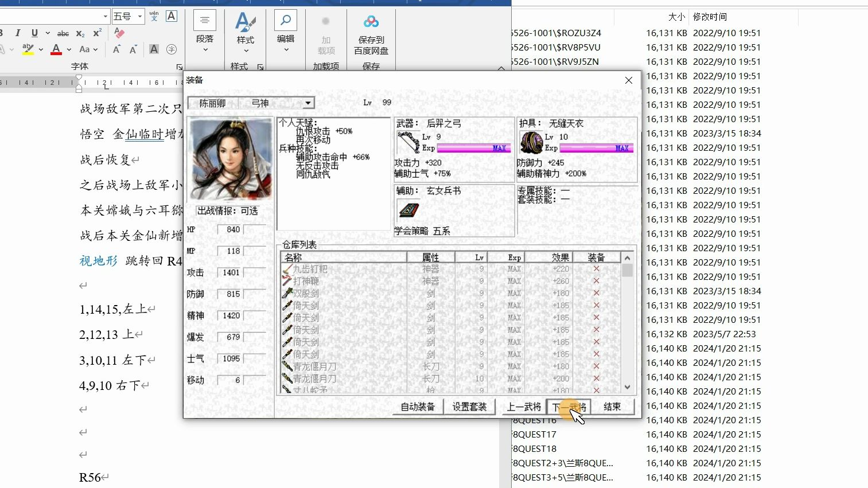Close the 装备 dialog window
The image size is (868, 488).
pos(629,80)
